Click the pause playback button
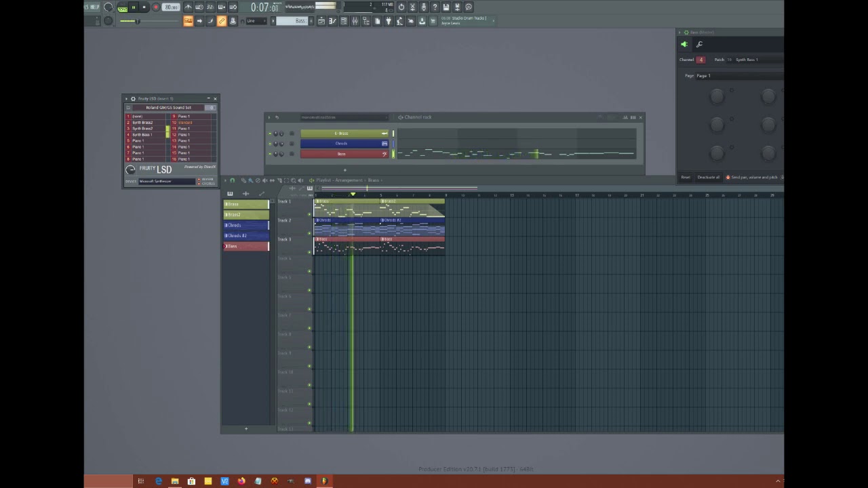Screen dimensions: 868x488 134,7
